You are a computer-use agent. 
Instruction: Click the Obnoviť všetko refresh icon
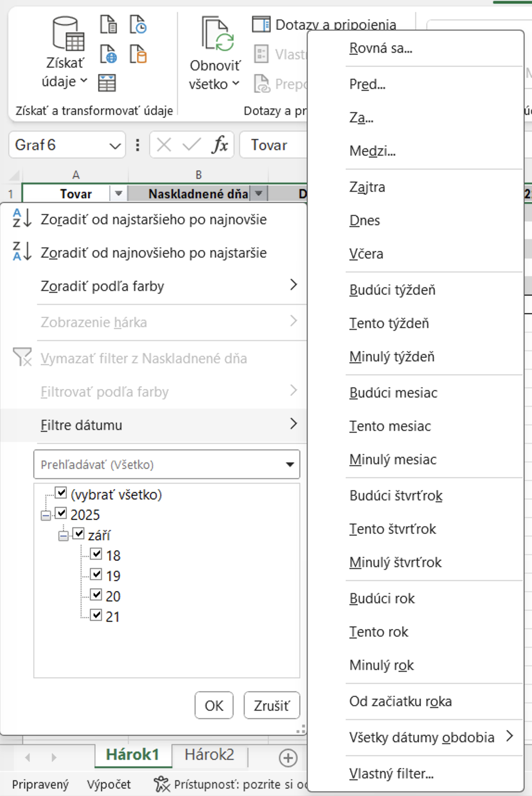click(x=218, y=34)
